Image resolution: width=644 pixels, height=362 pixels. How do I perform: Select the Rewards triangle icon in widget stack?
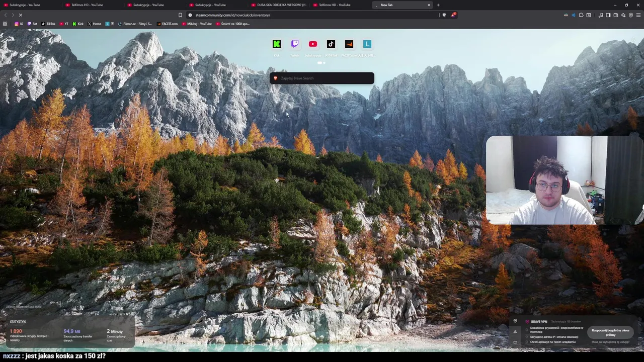click(x=515, y=332)
